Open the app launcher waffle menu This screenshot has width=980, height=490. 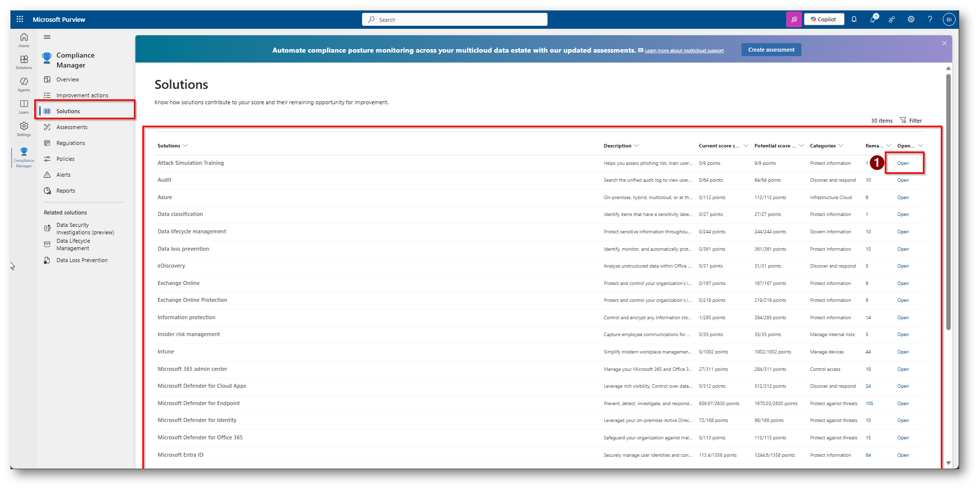tap(20, 19)
